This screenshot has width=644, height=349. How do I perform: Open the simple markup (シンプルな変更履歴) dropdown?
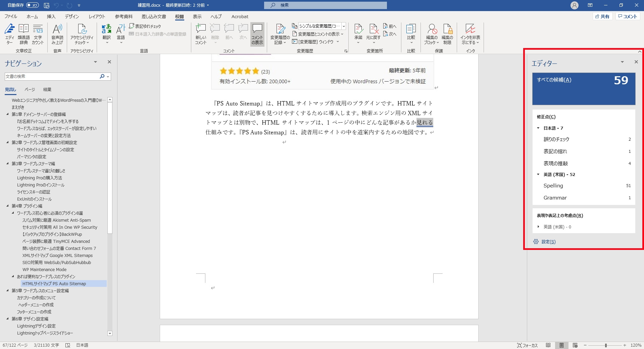click(344, 26)
